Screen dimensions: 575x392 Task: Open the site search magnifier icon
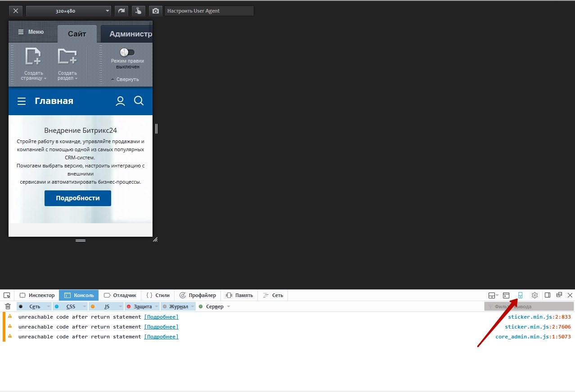(x=139, y=101)
